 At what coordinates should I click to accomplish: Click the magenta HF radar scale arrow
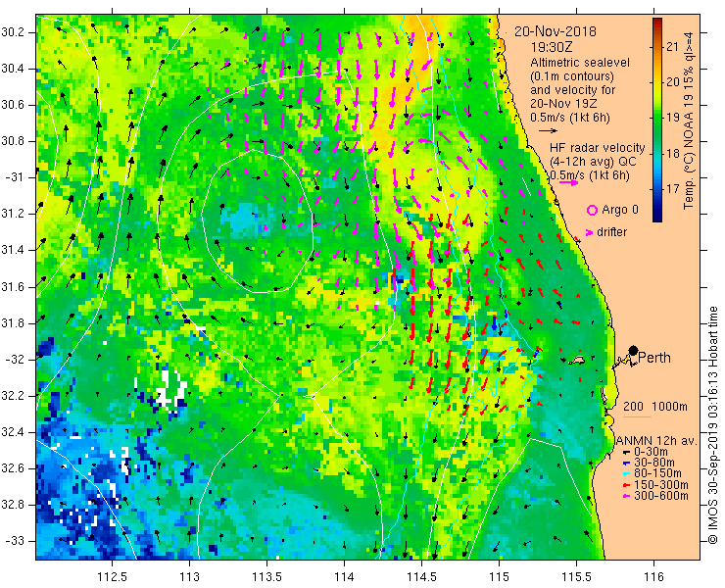tap(568, 182)
